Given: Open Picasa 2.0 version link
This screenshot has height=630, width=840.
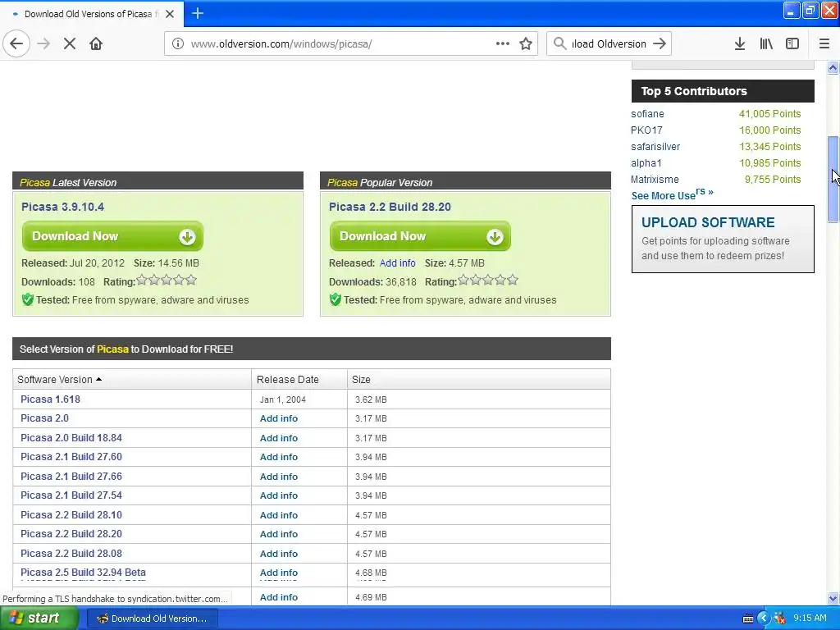Looking at the screenshot, I should point(44,418).
